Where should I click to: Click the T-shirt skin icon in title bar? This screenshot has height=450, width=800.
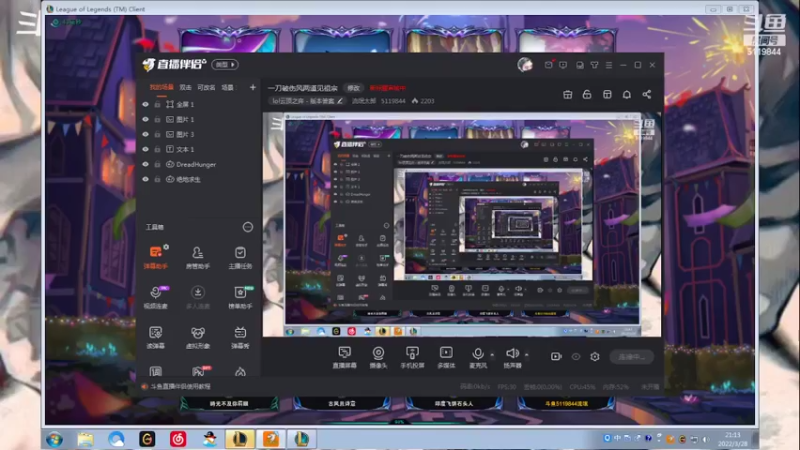point(594,65)
